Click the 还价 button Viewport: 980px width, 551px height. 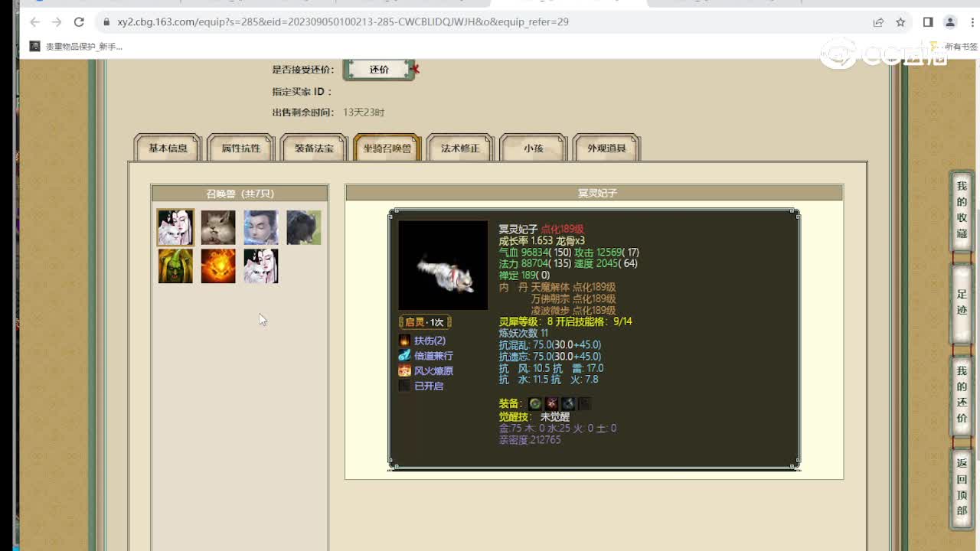379,70
